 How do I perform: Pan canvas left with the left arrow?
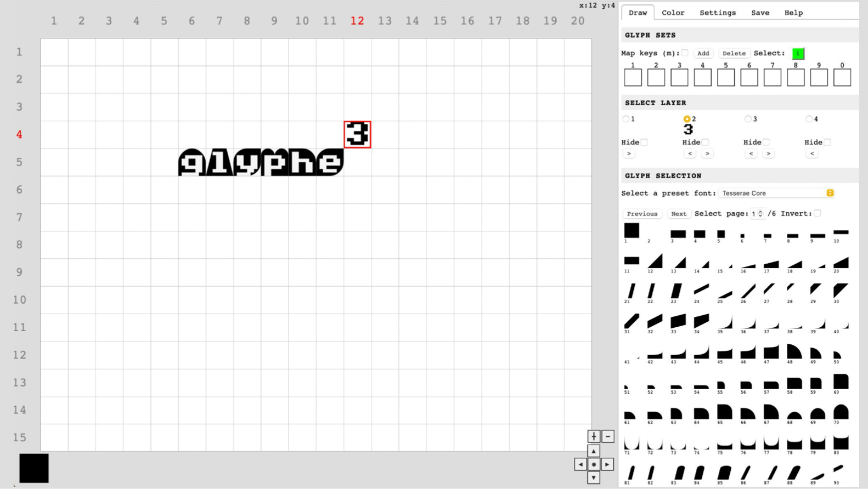pos(580,464)
